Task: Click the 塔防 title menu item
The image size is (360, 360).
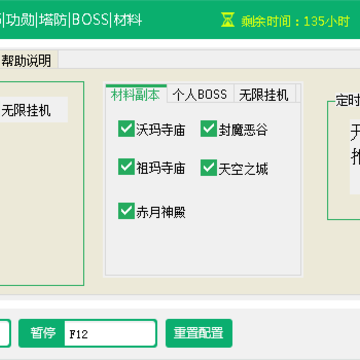Action: pos(53,20)
